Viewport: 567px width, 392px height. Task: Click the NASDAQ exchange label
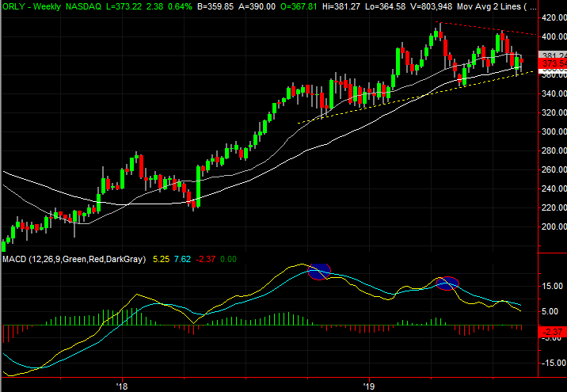click(83, 6)
